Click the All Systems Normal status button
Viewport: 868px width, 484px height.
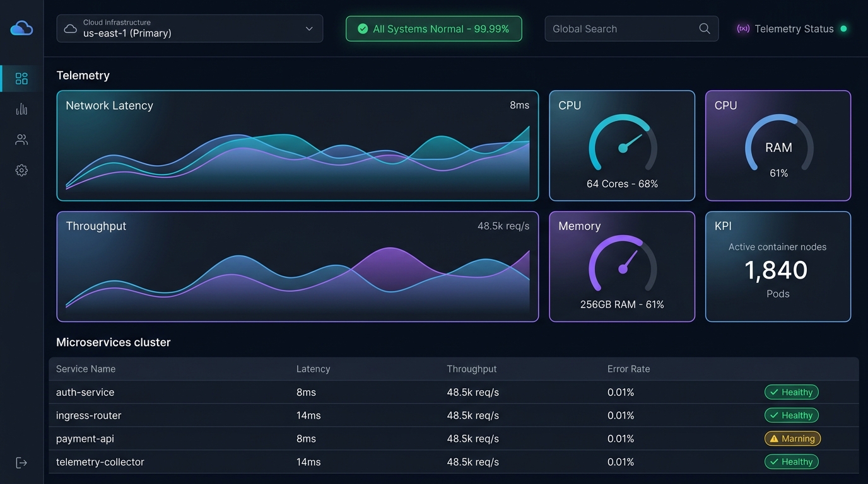(x=434, y=28)
